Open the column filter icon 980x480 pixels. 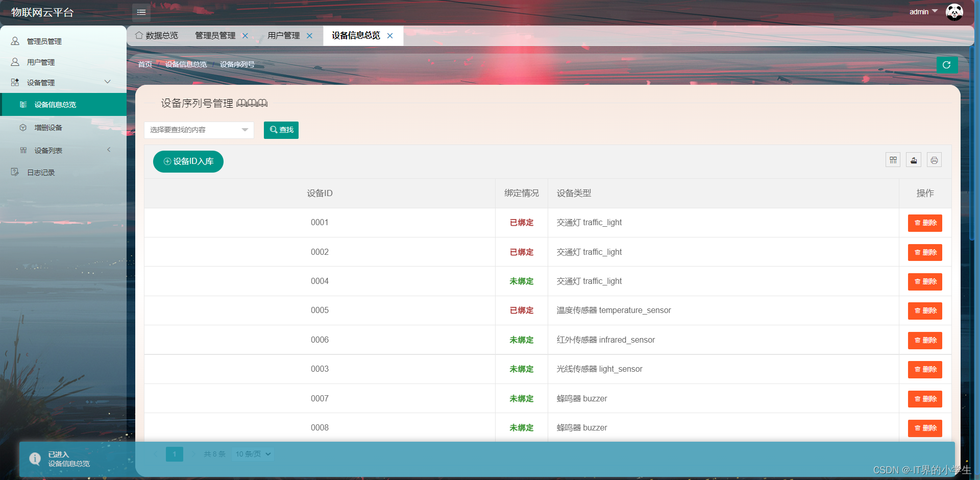tap(893, 160)
